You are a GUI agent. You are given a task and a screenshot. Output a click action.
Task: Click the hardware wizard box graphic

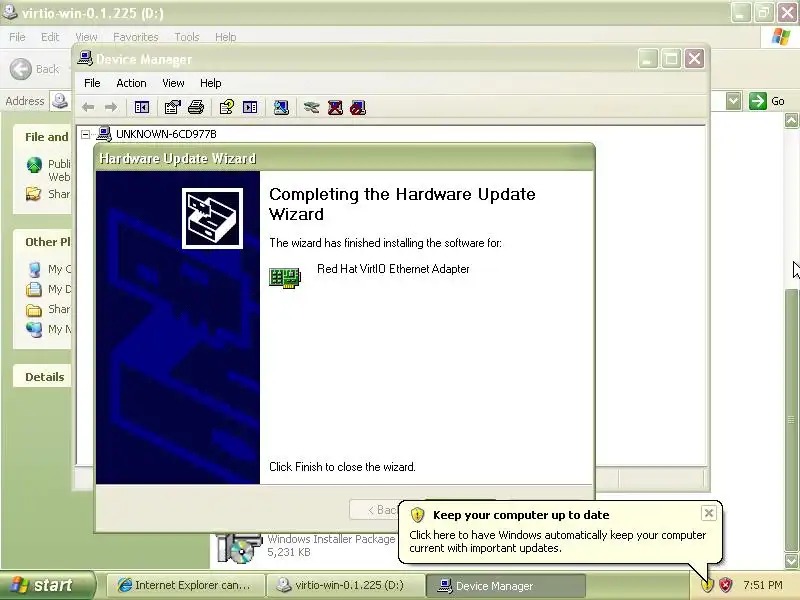coord(212,218)
